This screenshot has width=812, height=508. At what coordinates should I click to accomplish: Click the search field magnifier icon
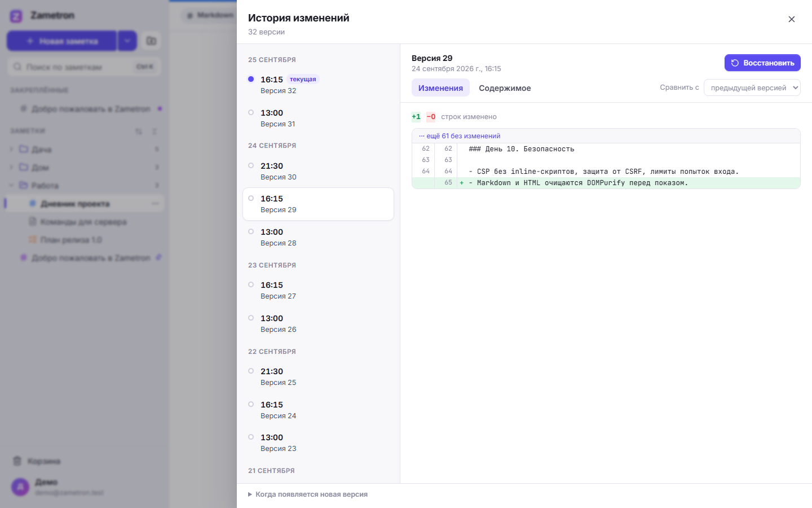pos(17,67)
